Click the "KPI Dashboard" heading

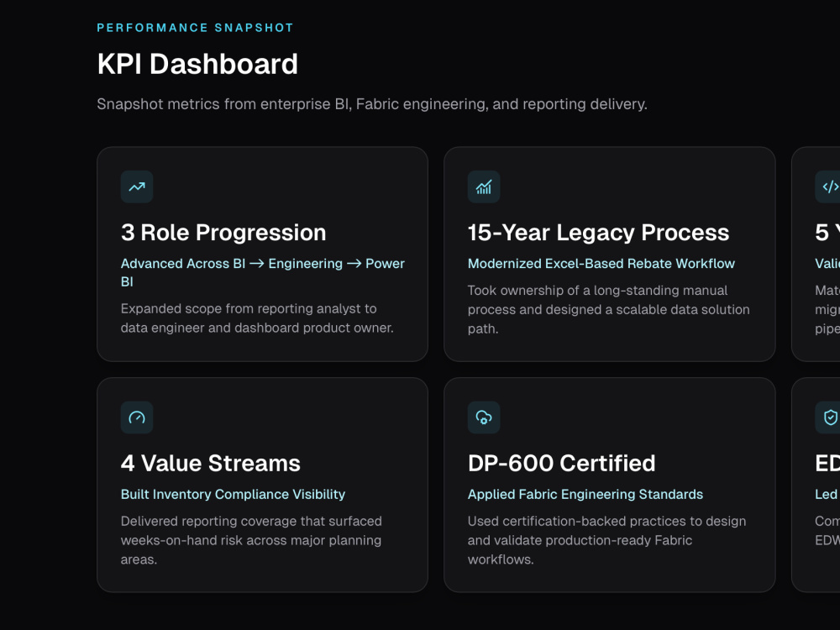tap(197, 65)
